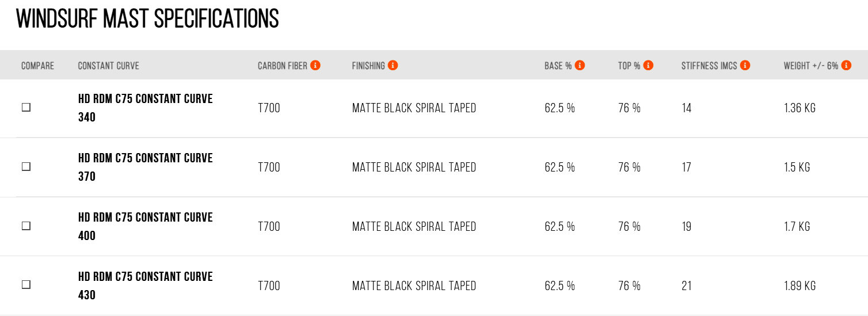Select HD RDM C75 Constant Curve 400 name

[146, 226]
